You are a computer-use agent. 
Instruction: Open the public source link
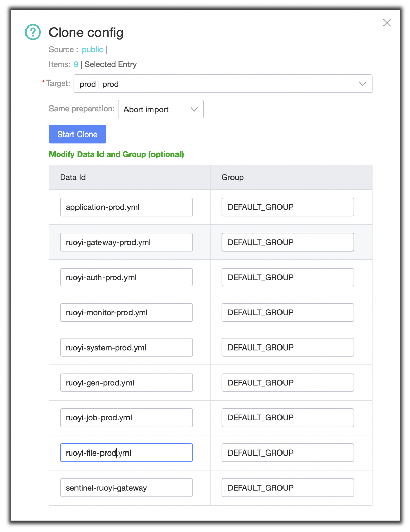[x=92, y=49]
